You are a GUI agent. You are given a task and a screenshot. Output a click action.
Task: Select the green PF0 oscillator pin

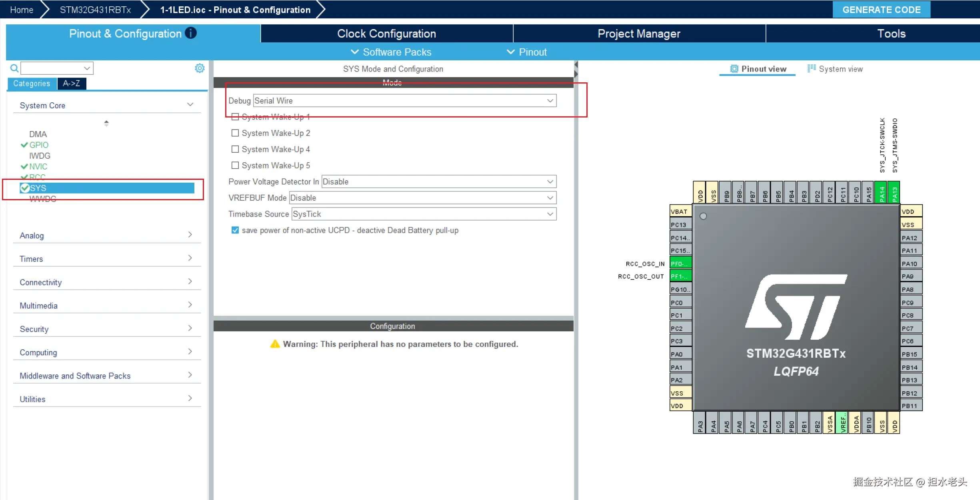click(x=681, y=263)
